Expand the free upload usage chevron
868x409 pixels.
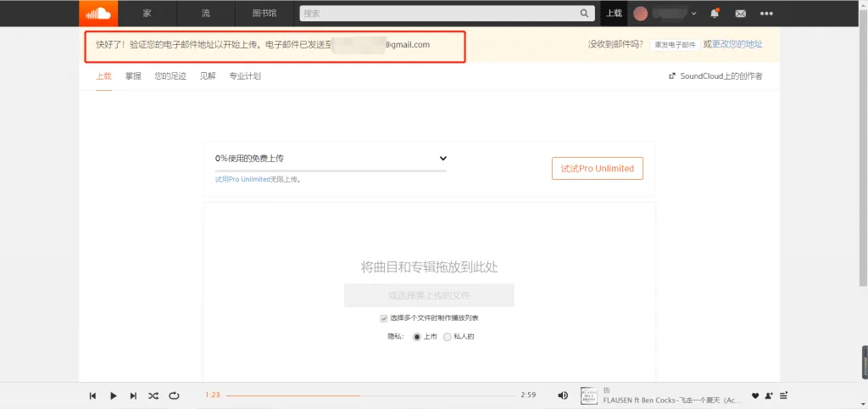pyautogui.click(x=442, y=158)
